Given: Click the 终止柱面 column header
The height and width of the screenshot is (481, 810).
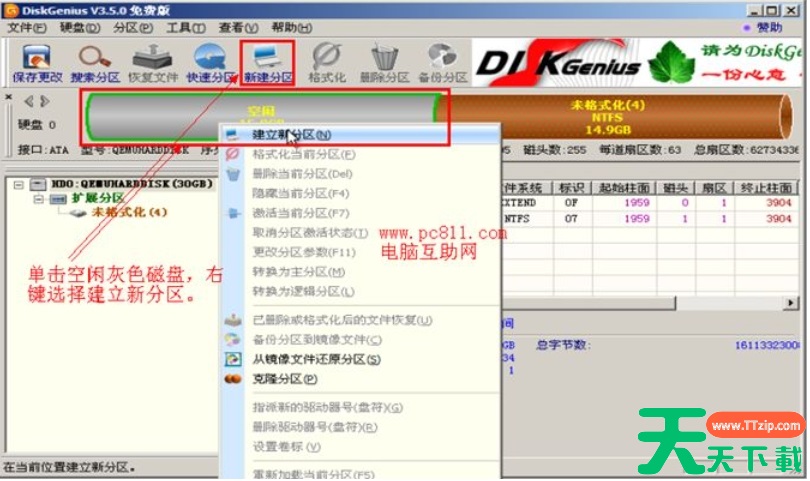Looking at the screenshot, I should (x=767, y=188).
